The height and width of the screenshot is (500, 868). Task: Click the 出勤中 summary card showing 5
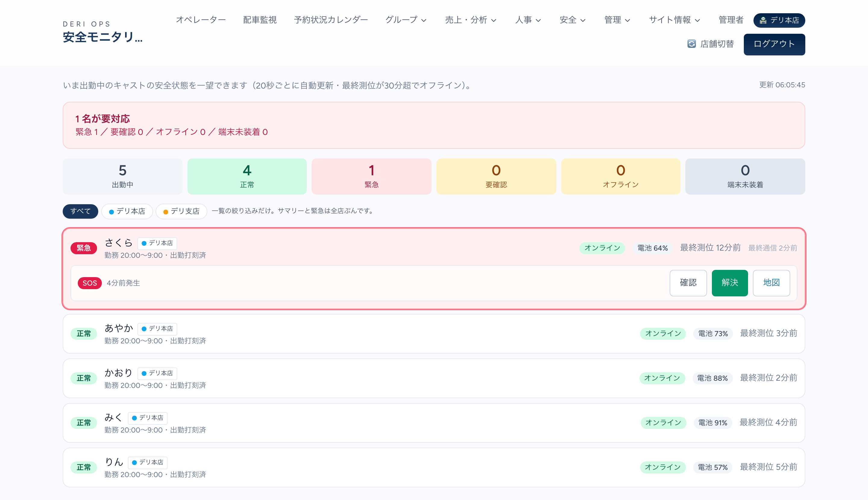[x=122, y=177]
